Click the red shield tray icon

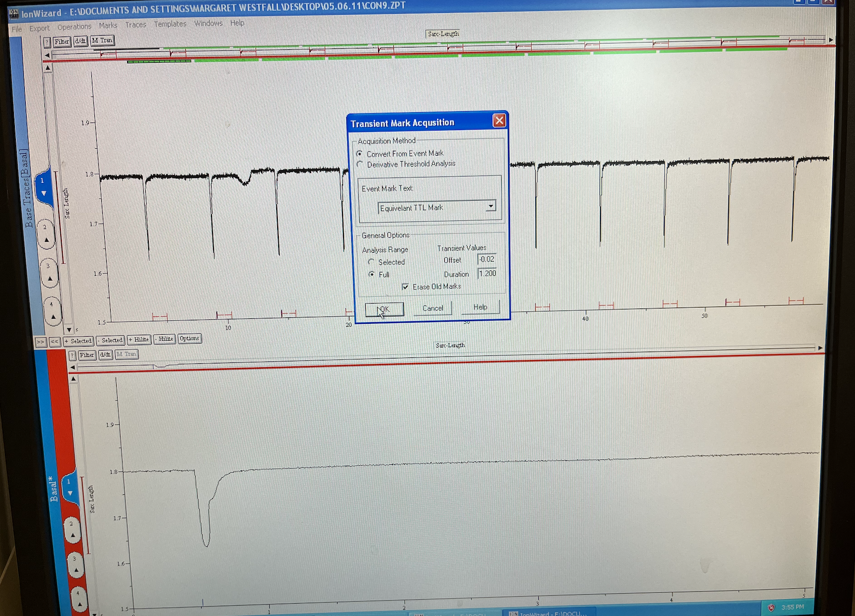tap(771, 607)
